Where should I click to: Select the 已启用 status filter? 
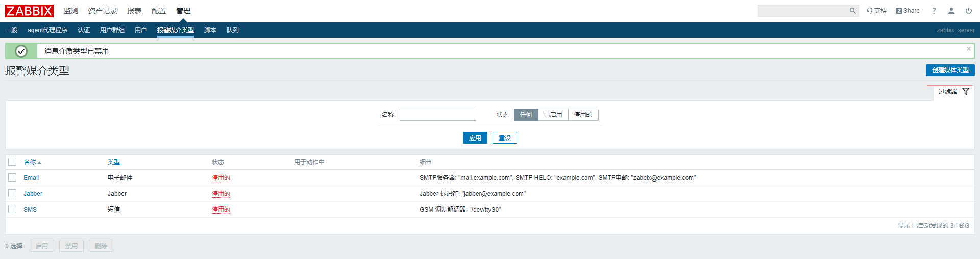pos(553,115)
